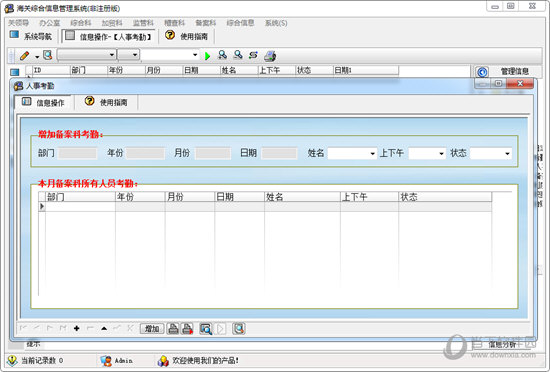Click the previous-record navigator icon
The height and width of the screenshot is (372, 550).
tap(36, 328)
